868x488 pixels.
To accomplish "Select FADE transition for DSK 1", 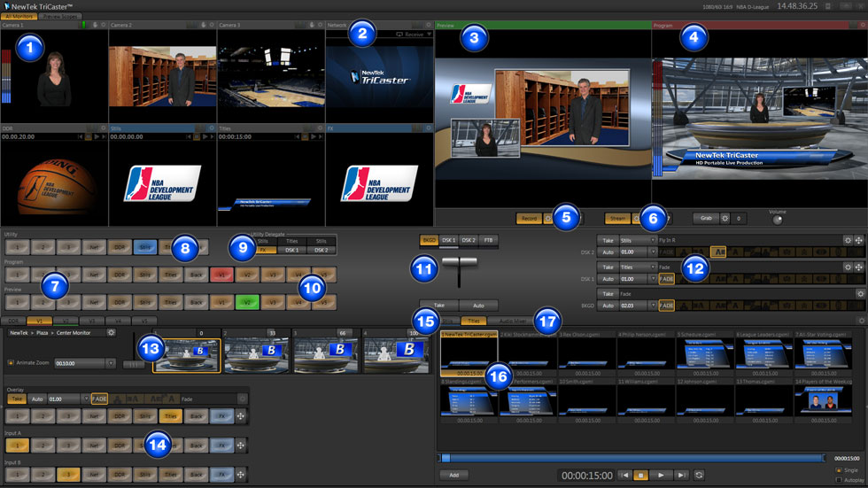I will click(x=666, y=279).
